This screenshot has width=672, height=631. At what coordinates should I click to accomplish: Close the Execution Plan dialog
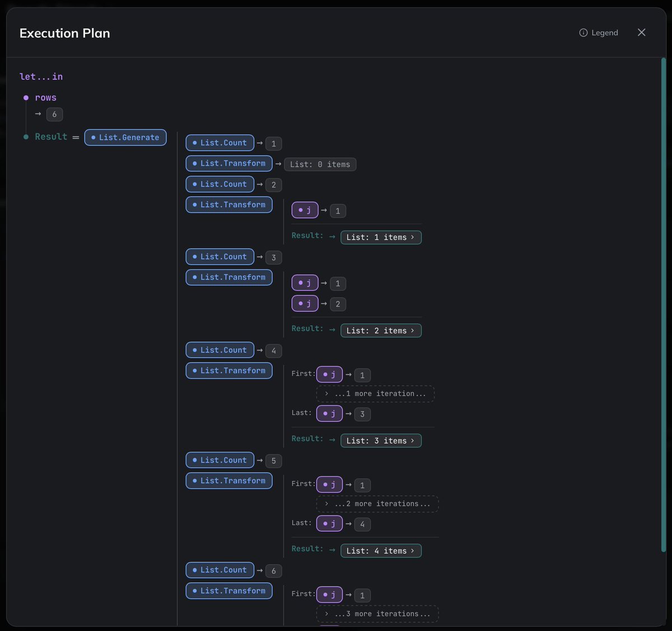point(642,32)
